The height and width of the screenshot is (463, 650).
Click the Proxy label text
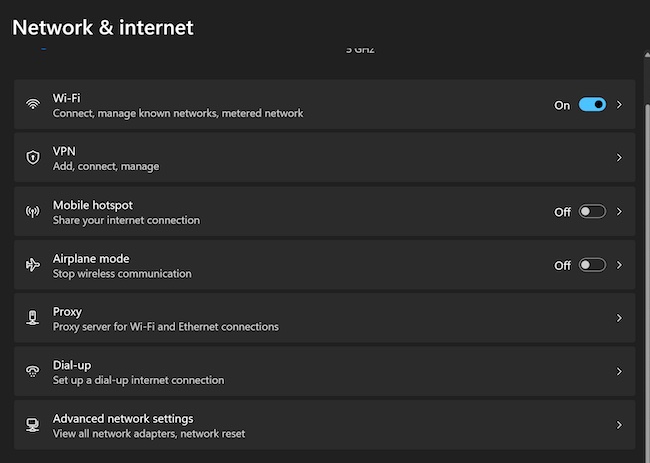tap(67, 311)
